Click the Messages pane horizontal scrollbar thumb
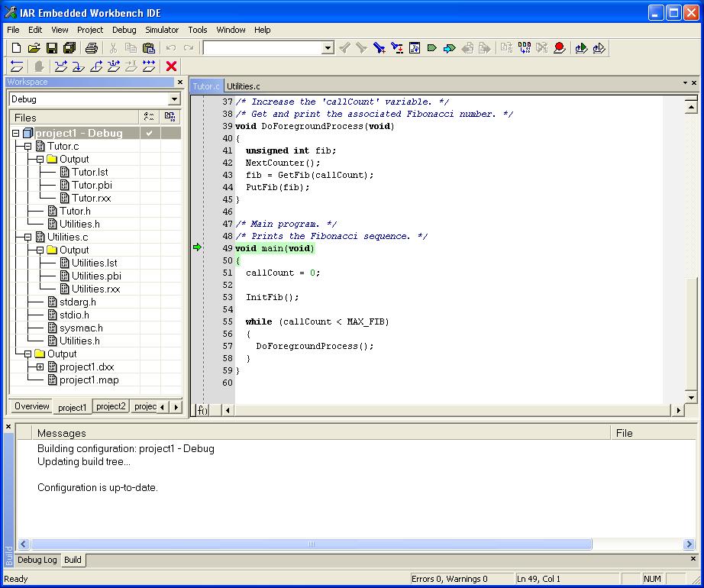Image resolution: width=704 pixels, height=588 pixels. pyautogui.click(x=311, y=544)
